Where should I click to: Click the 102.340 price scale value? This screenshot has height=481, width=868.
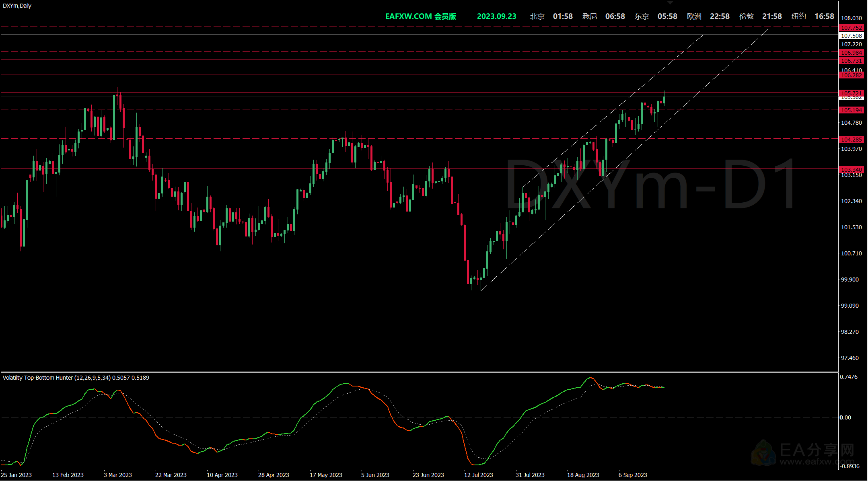(x=852, y=201)
